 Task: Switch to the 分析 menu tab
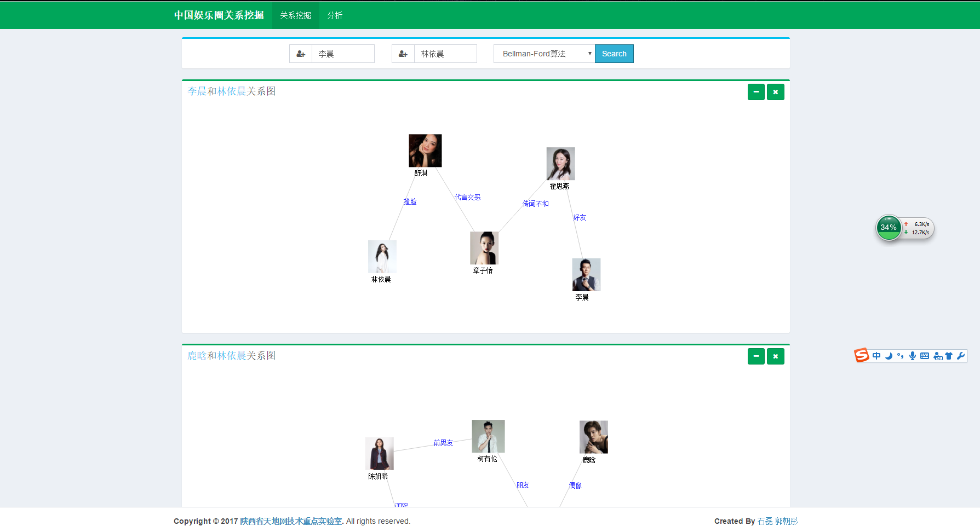[335, 15]
